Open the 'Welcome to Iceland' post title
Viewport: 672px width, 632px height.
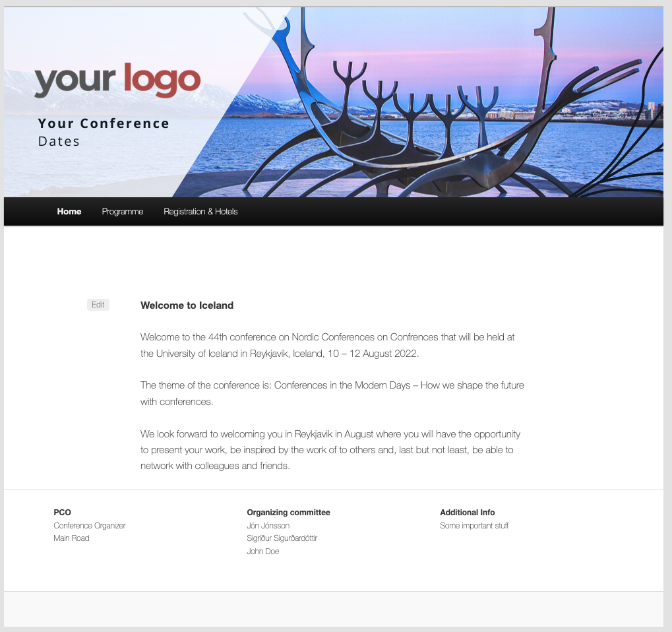pyautogui.click(x=187, y=305)
